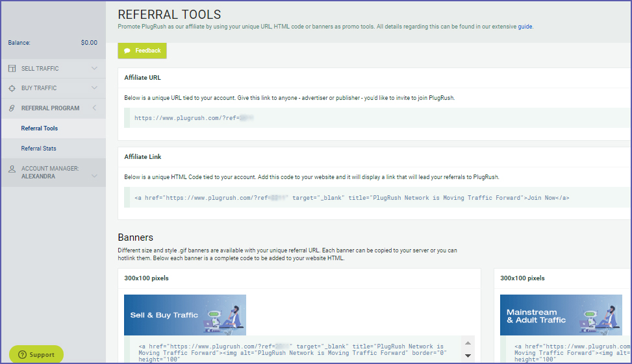Click the Mainstream & Adult Traffic banner

pos(561,315)
